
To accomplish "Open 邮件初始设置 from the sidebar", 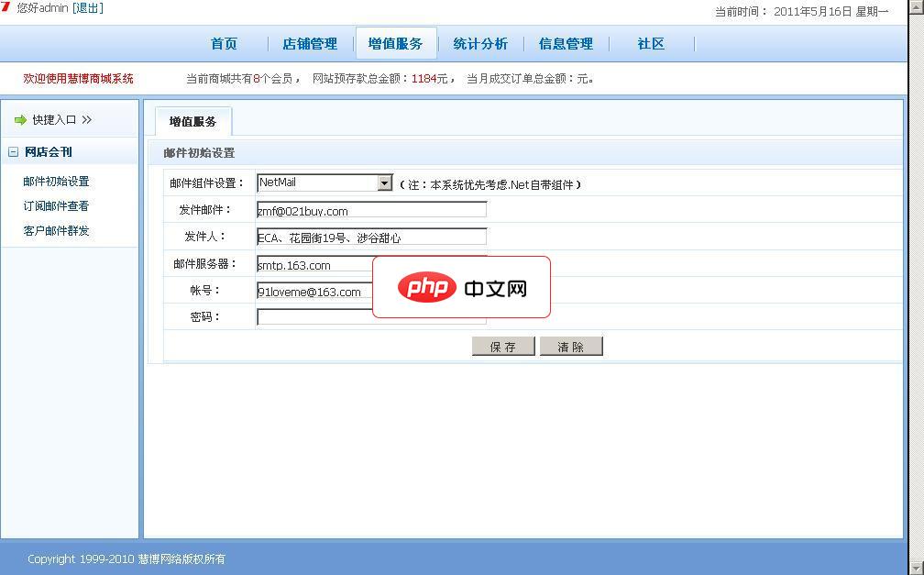I will click(57, 181).
